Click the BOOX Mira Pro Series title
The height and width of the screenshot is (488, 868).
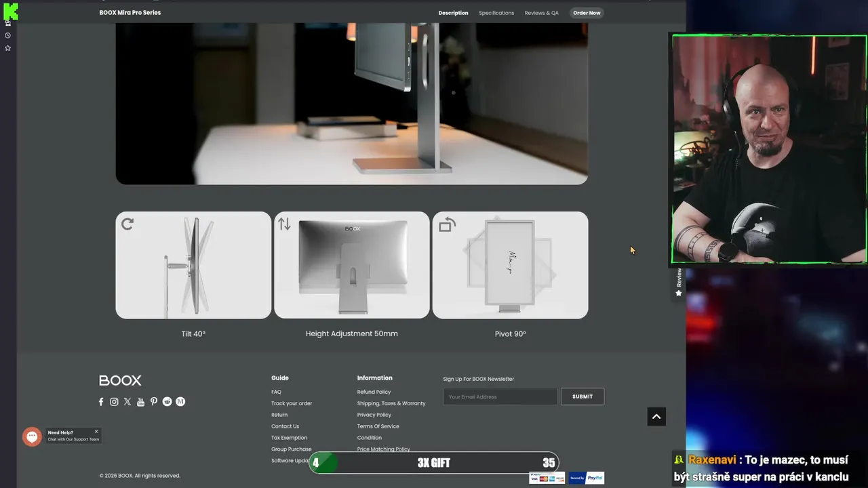click(x=130, y=13)
